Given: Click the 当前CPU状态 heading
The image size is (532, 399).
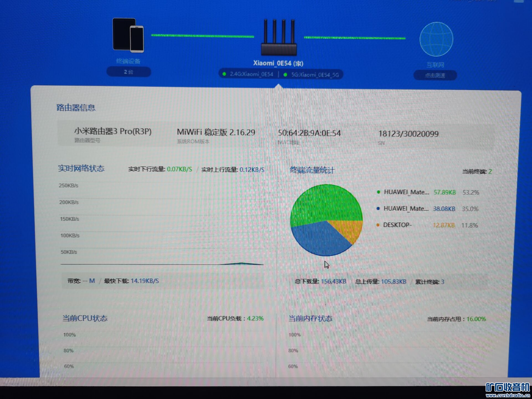Looking at the screenshot, I should pyautogui.click(x=85, y=318).
